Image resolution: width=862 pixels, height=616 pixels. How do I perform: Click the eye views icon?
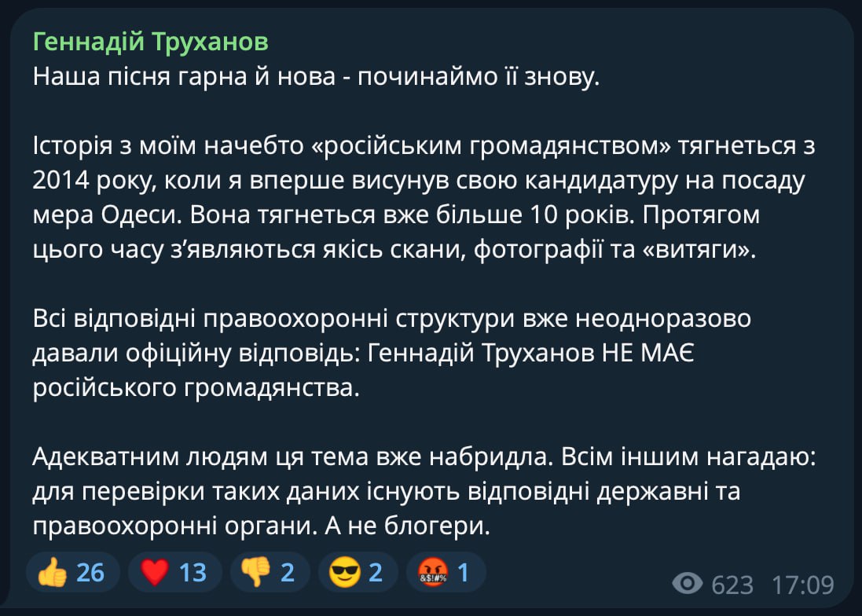pos(688,584)
